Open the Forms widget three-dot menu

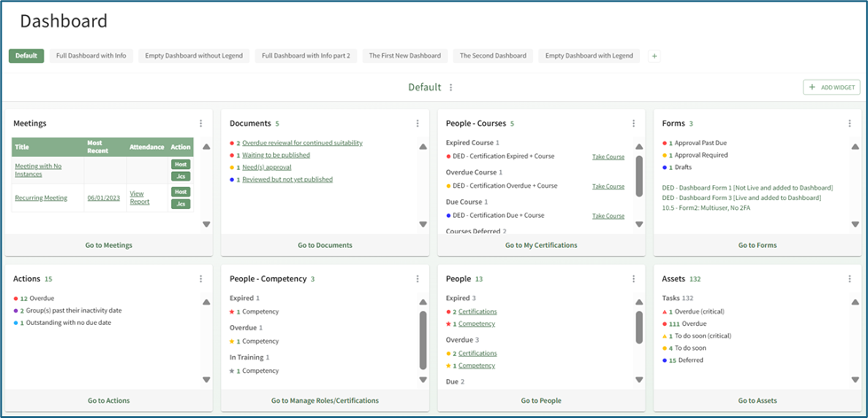point(850,124)
